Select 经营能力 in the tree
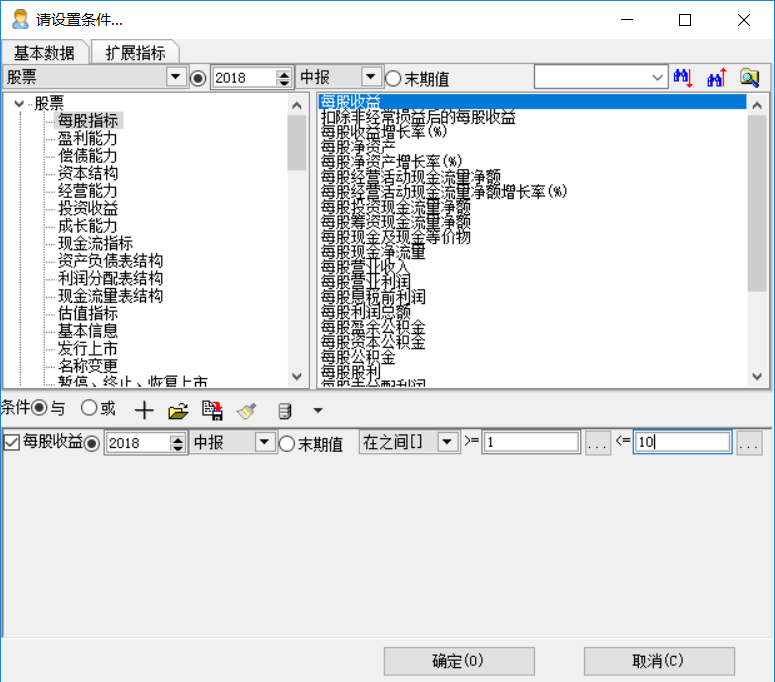This screenshot has height=682, width=775. coord(88,191)
